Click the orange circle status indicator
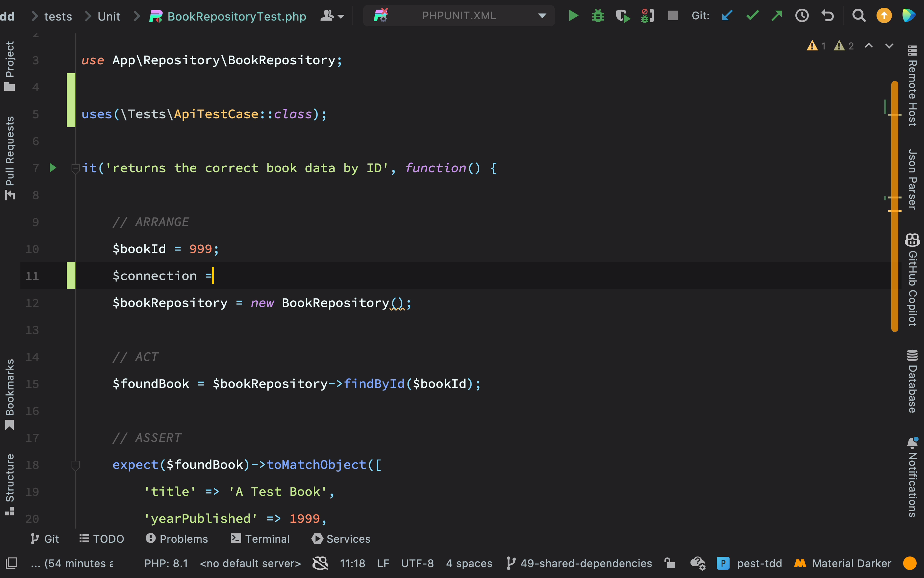 click(x=910, y=563)
